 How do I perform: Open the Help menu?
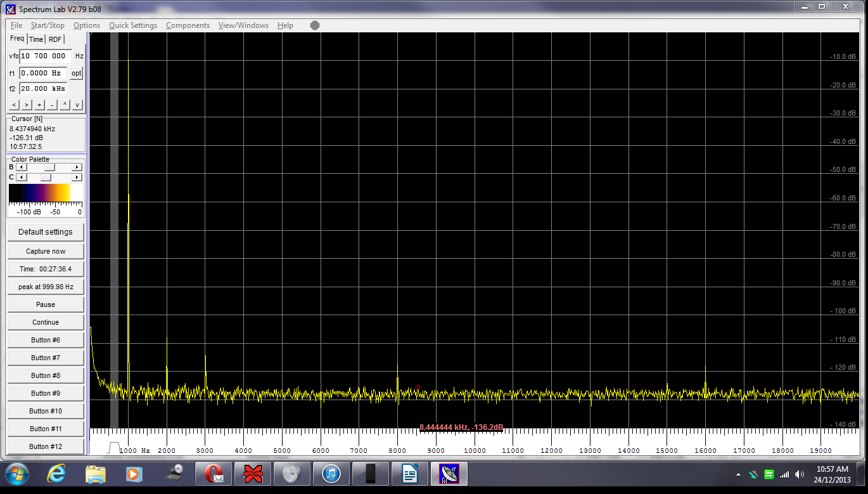coord(285,25)
